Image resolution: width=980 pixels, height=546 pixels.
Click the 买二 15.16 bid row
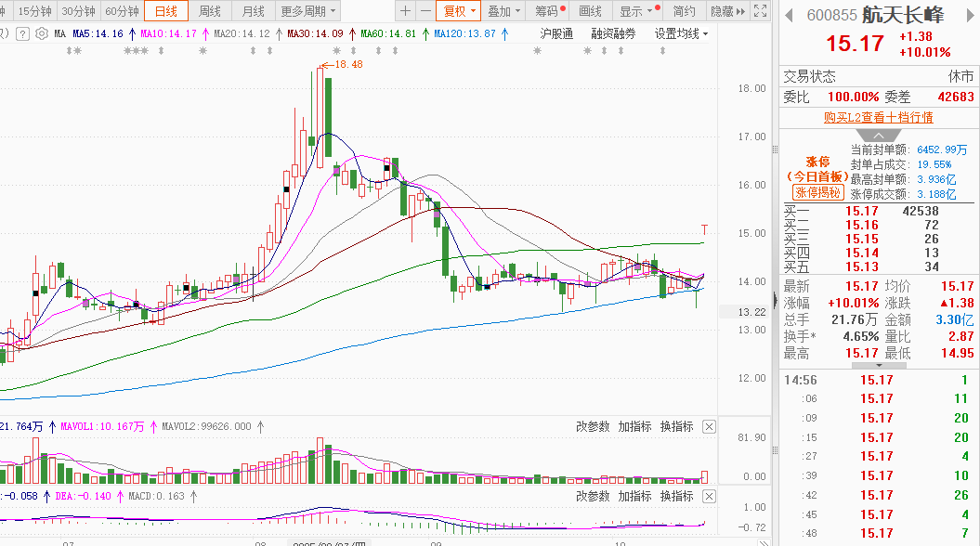click(x=878, y=225)
